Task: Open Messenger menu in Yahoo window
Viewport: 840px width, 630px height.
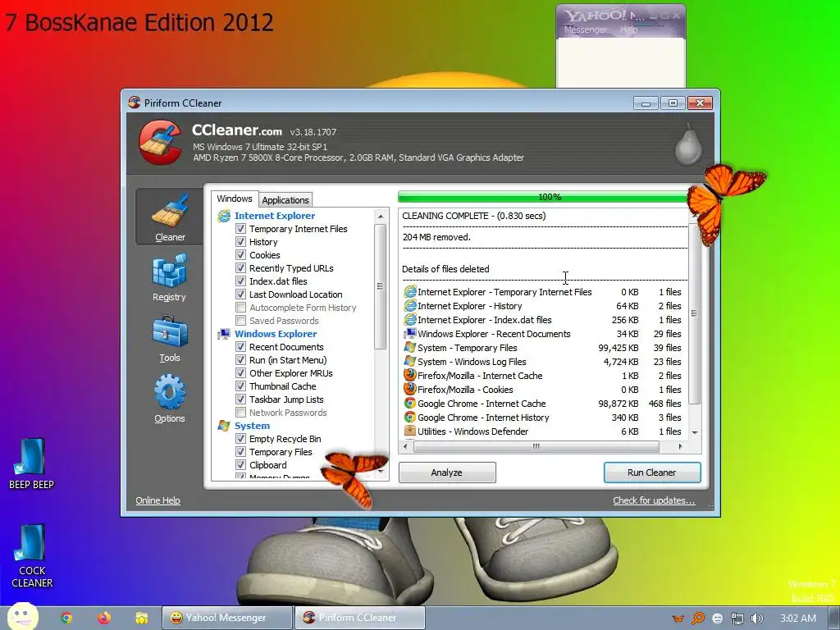Action: (586, 30)
